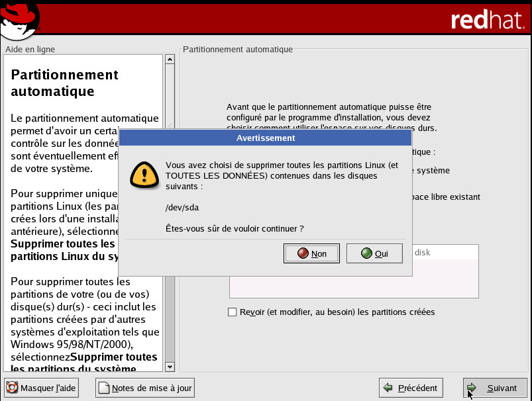Screen dimensions: 532x401
Task: Click the help scrollbar down arrow
Action: [x=170, y=367]
